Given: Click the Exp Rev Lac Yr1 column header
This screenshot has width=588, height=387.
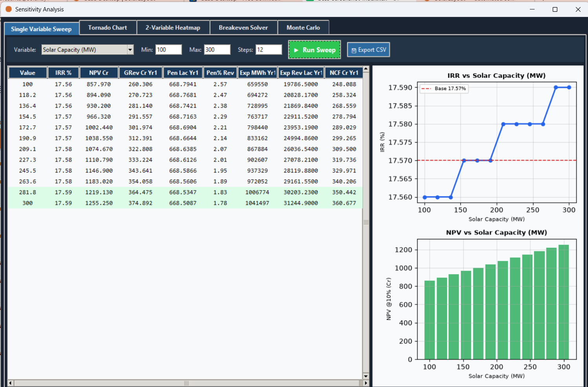Looking at the screenshot, I should (x=301, y=73).
